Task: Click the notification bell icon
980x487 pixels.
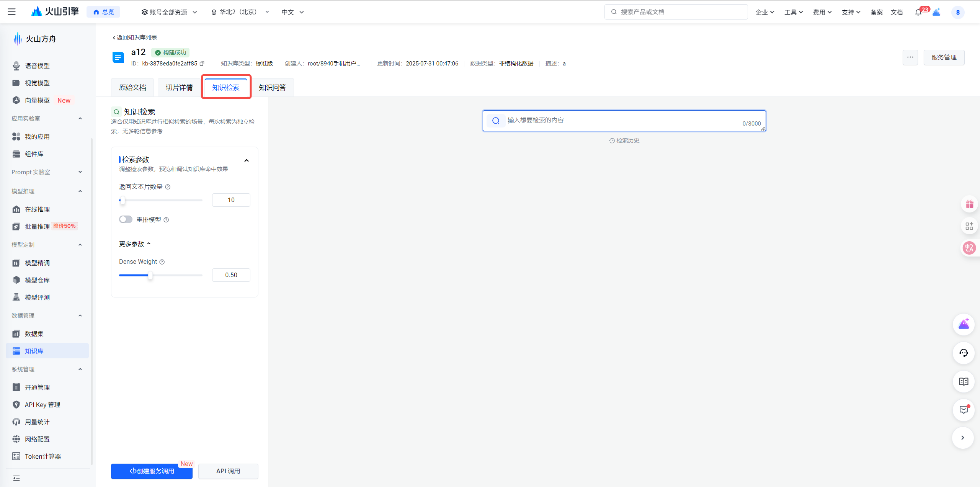Action: [918, 12]
